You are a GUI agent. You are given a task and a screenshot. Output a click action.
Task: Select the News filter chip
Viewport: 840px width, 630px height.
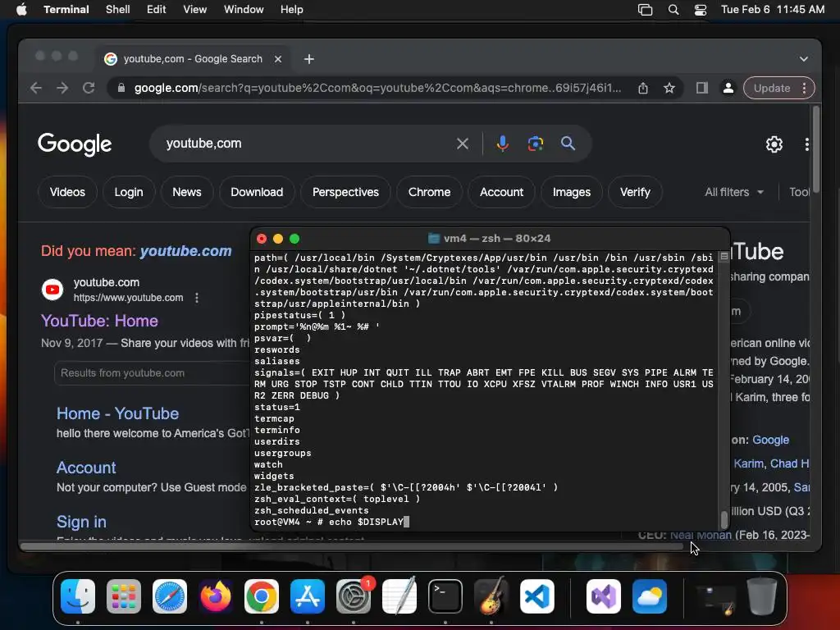pos(187,192)
